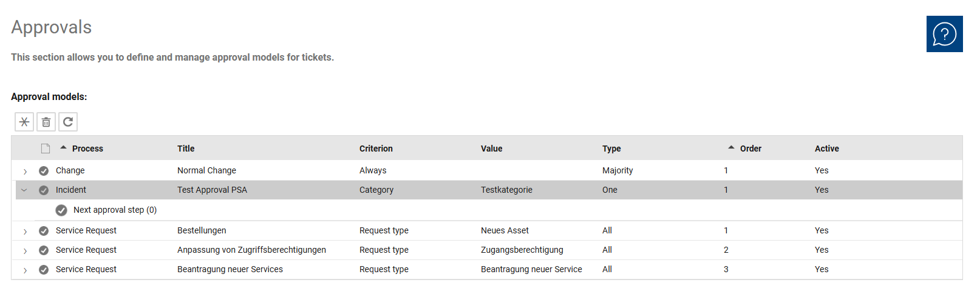This screenshot has width=980, height=294.
Task: Click the check icon beside Next approval step
Action: coord(61,210)
